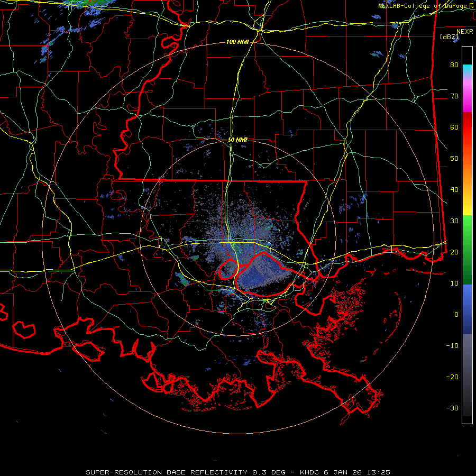The image size is (476, 476).
Task: Click the 80 value on the dBZ scale
Action: (x=454, y=65)
